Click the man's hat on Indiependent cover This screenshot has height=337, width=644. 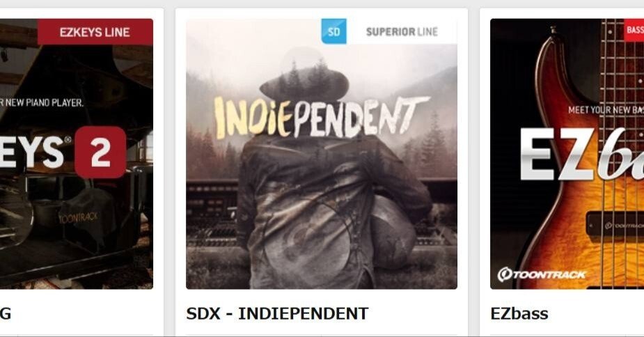304,79
